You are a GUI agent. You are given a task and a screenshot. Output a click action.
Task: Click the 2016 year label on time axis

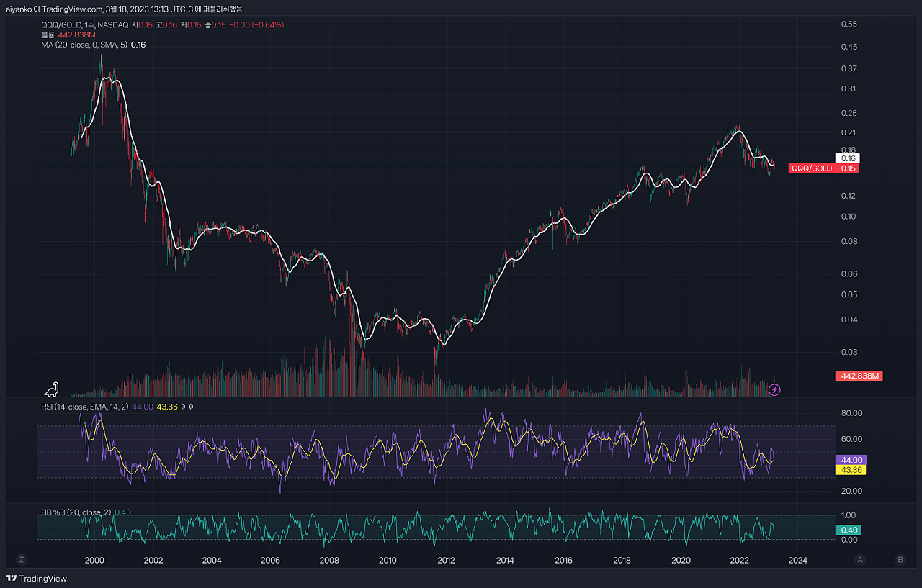pyautogui.click(x=563, y=560)
